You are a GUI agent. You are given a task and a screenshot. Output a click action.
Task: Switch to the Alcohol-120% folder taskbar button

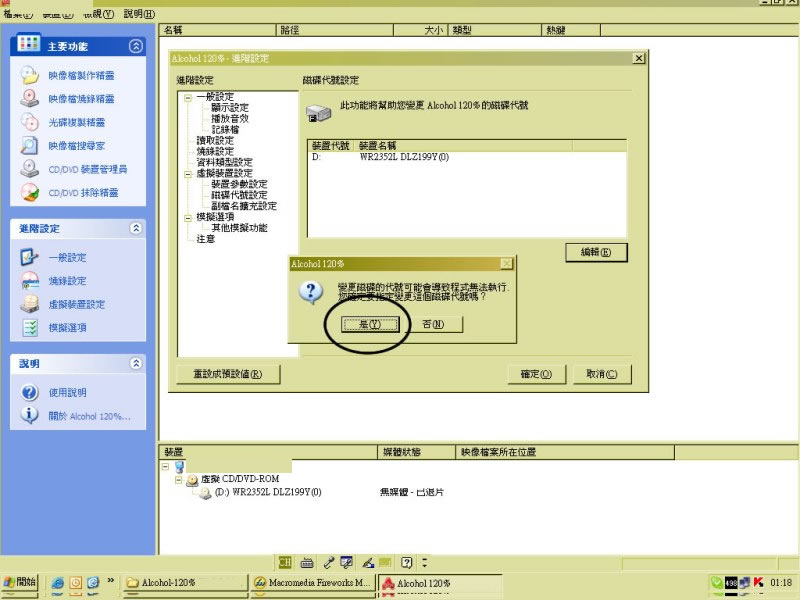pyautogui.click(x=186, y=583)
